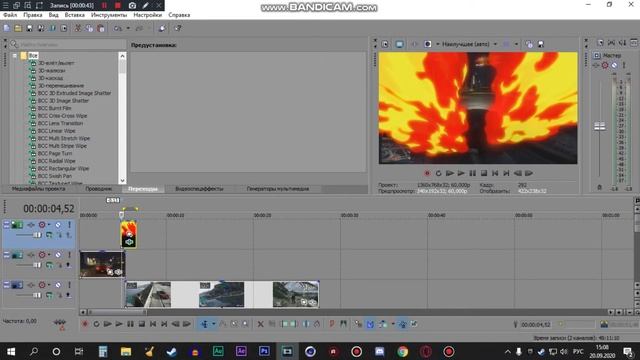The image size is (640, 360).
Task: Click Stop button under preview window
Action: (x=484, y=173)
